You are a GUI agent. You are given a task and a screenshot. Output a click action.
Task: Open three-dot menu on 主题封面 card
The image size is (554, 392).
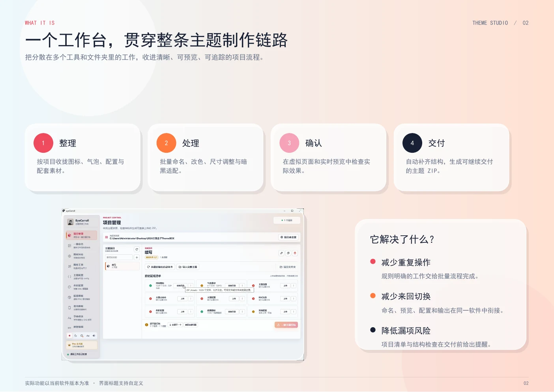(294, 286)
